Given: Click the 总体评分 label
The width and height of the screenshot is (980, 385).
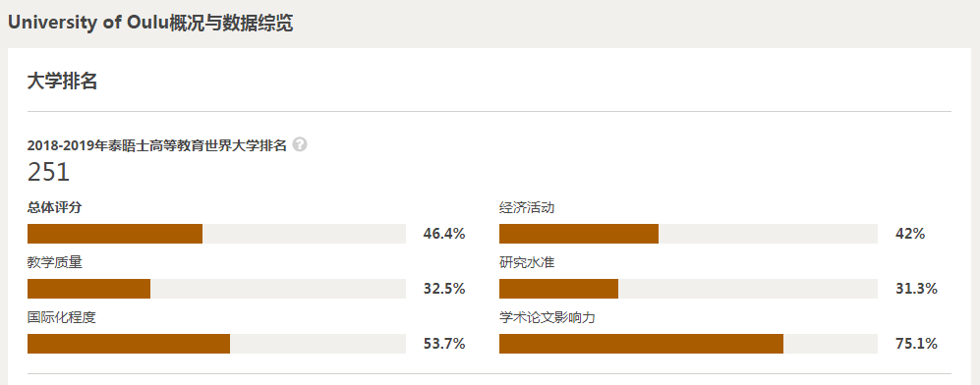Looking at the screenshot, I should pos(54,208).
